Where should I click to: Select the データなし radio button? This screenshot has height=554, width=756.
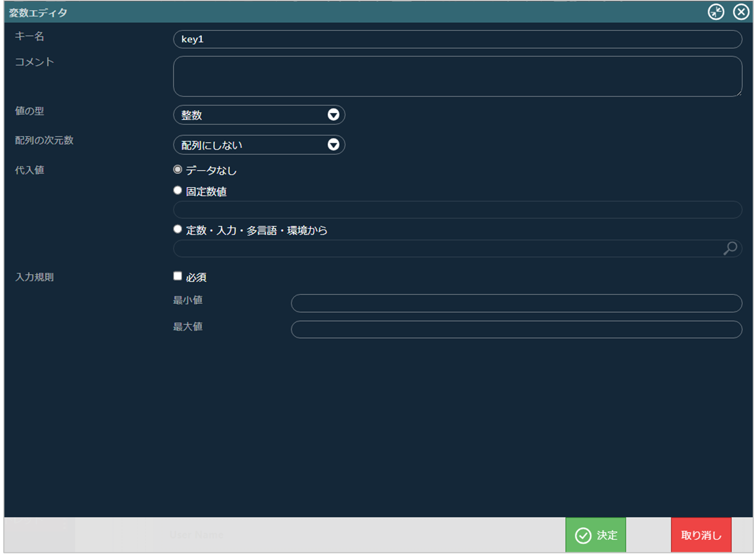pos(178,170)
